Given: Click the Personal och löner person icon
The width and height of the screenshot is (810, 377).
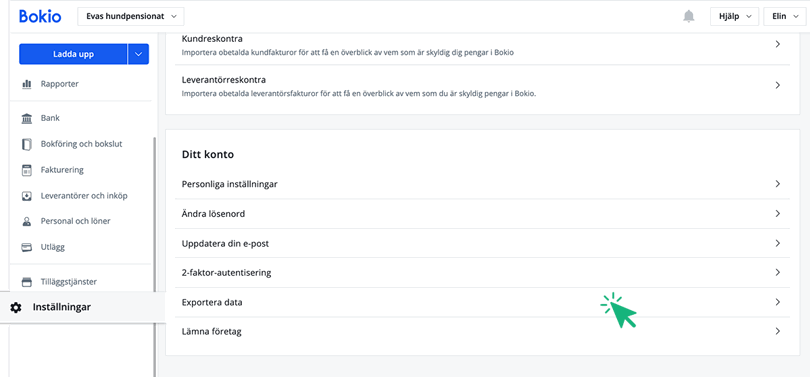Looking at the screenshot, I should [26, 222].
